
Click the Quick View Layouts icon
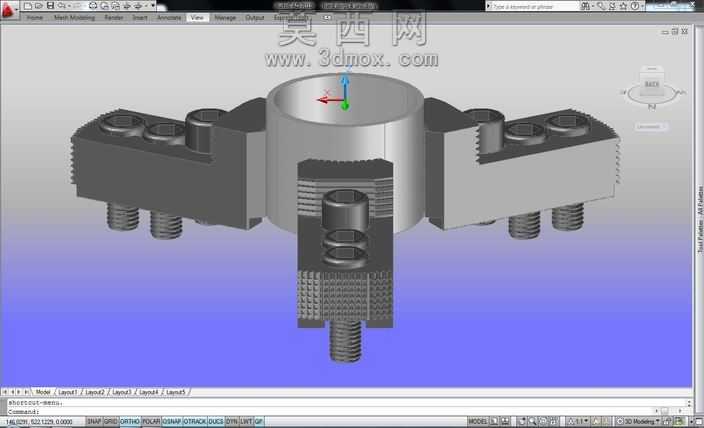point(494,421)
